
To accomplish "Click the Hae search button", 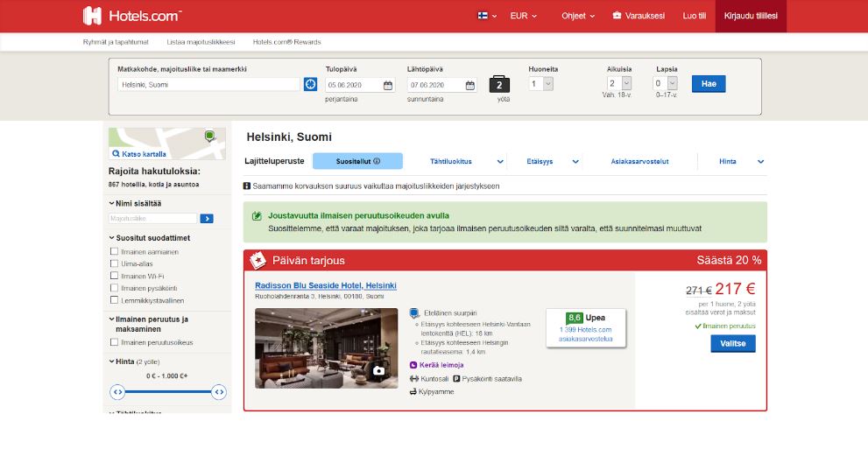I will 709,84.
